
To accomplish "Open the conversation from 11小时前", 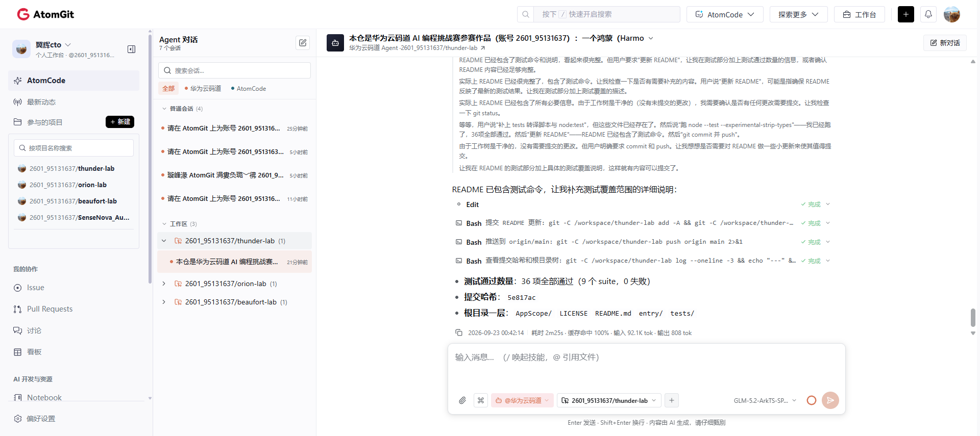I will click(x=234, y=199).
